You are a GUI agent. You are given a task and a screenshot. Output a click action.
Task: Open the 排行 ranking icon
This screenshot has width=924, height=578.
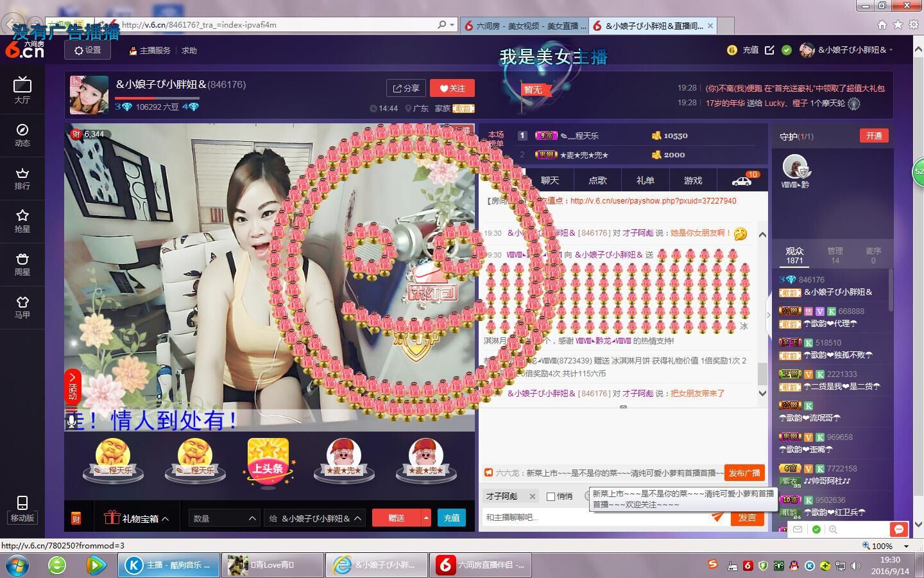point(22,178)
